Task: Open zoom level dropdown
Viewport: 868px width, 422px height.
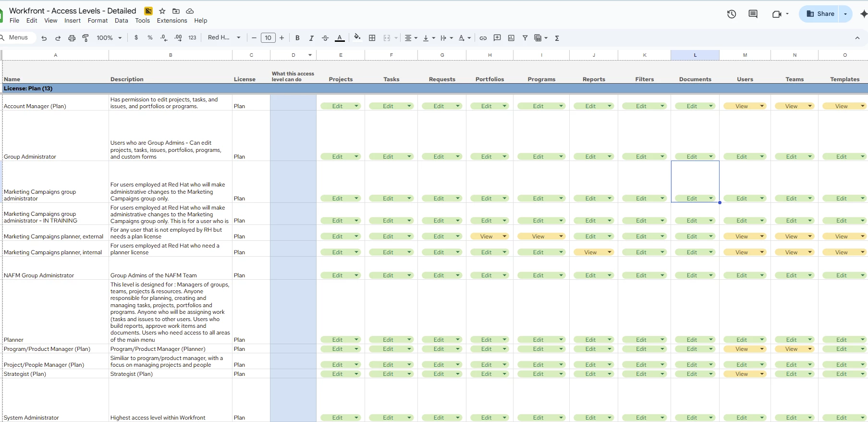Action: pyautogui.click(x=109, y=38)
